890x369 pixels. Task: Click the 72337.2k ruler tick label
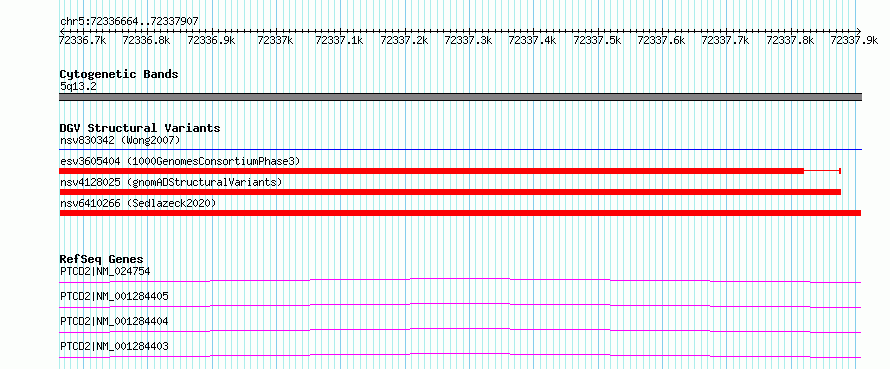pyautogui.click(x=404, y=40)
